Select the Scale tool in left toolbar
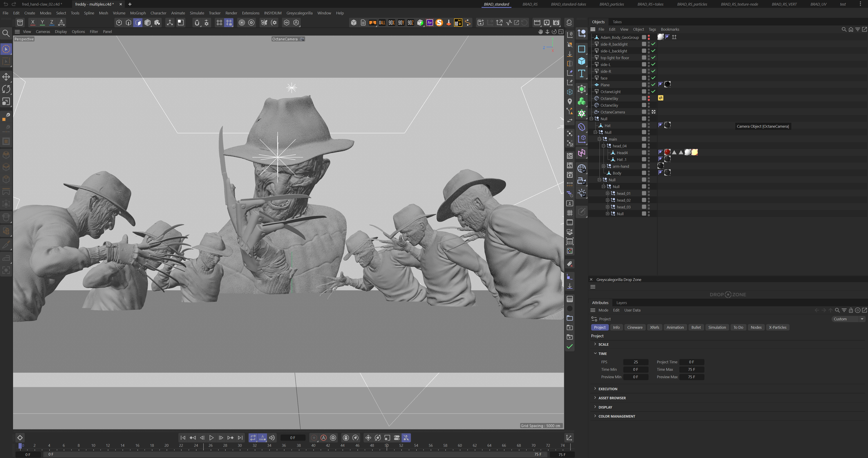Screen dimensions: 868x458 pos(6,101)
